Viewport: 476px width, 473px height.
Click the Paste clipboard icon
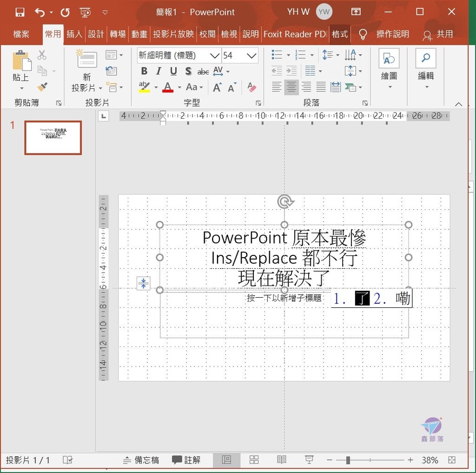pos(21,61)
